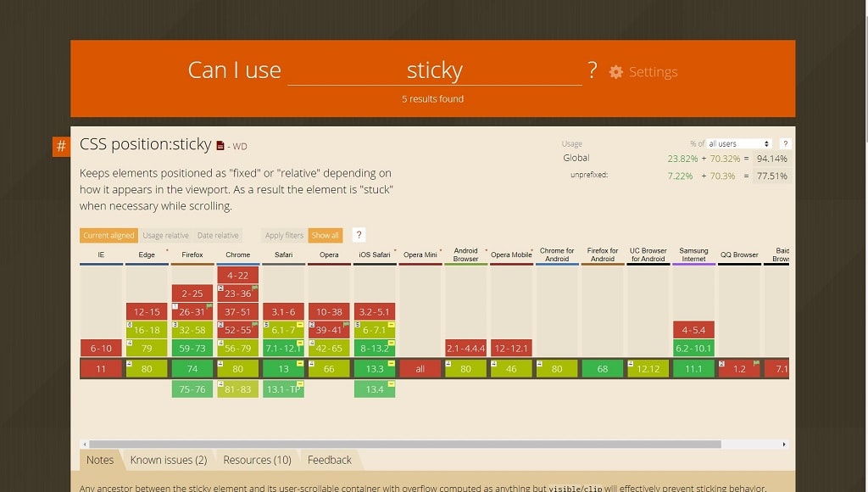Click the Opera Mini column header

point(420,254)
